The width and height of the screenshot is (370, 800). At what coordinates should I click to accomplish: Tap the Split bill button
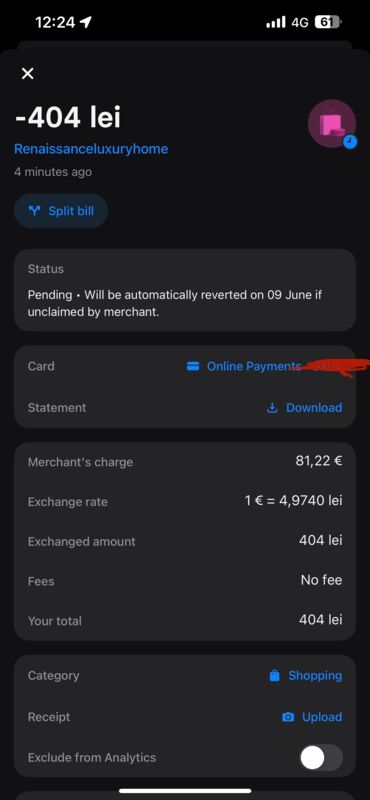click(x=61, y=211)
